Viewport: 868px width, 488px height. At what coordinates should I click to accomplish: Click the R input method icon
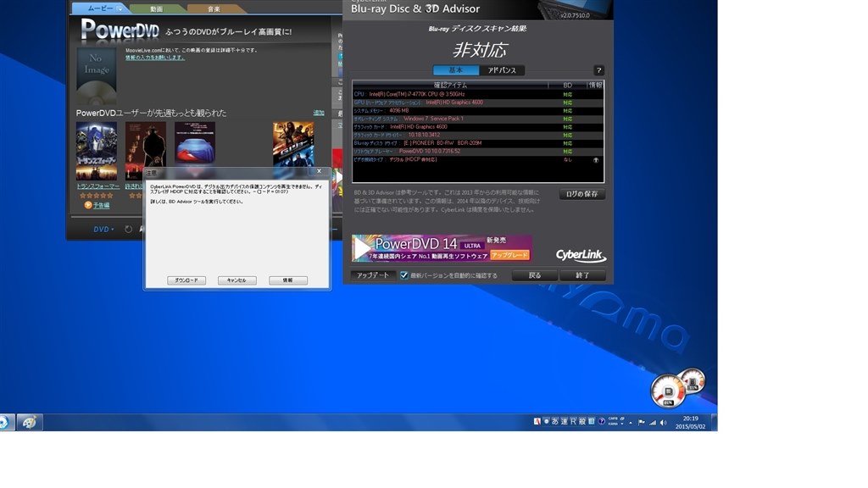pyautogui.click(x=573, y=422)
